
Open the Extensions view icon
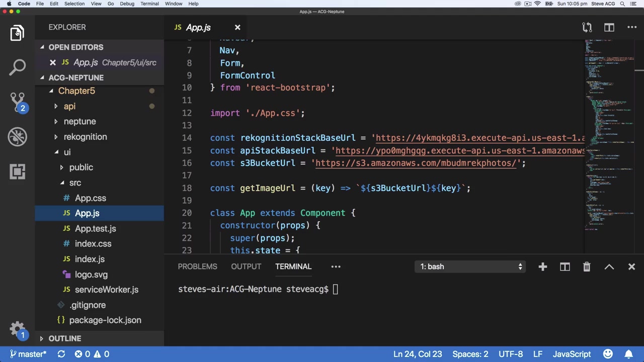pos(18,171)
